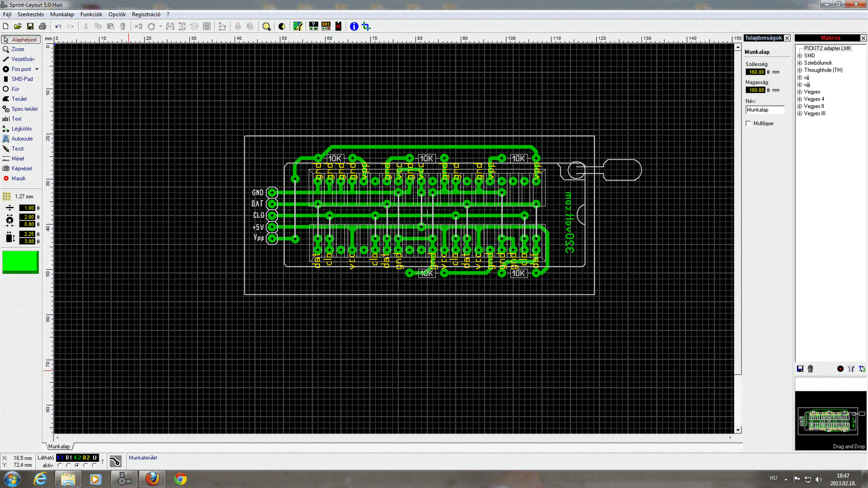Viewport: 868px width, 488px height.
Task: Open the Forr.pont dropdown arrow
Action: click(x=37, y=69)
